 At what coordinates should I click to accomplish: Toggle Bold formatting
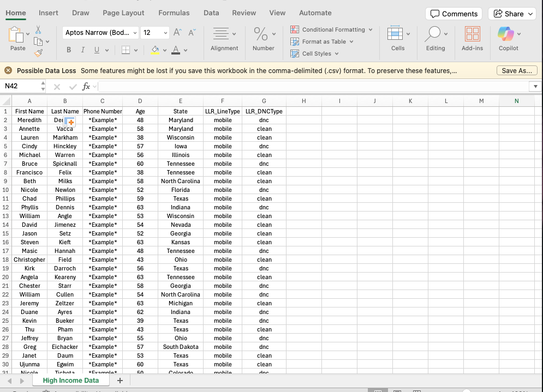tap(69, 50)
